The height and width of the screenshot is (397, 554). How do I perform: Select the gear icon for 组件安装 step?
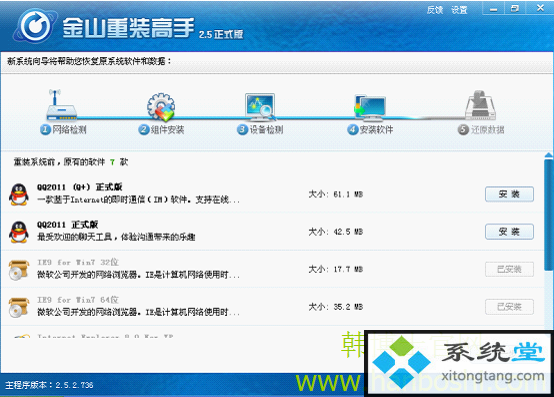(161, 106)
